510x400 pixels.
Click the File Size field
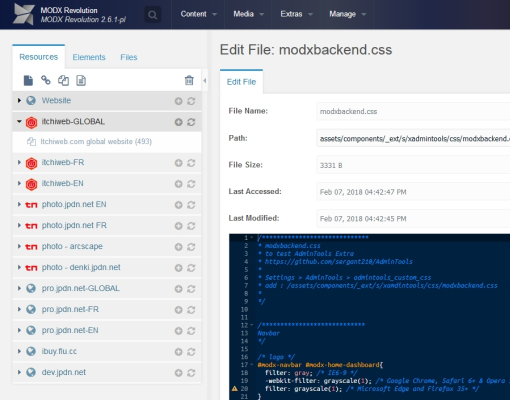coord(413,165)
